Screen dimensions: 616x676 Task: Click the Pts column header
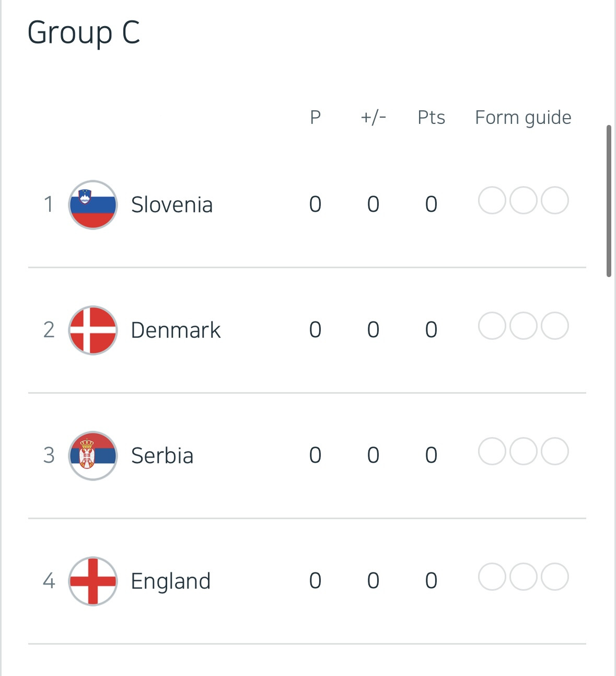point(431,118)
